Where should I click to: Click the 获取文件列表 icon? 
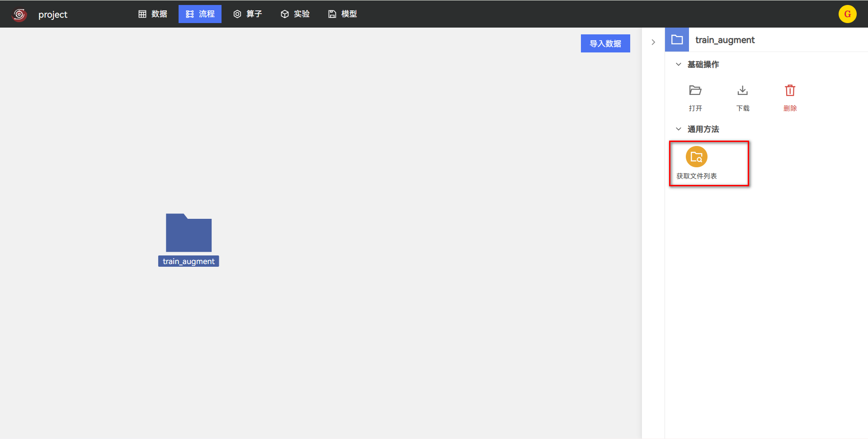(x=697, y=157)
